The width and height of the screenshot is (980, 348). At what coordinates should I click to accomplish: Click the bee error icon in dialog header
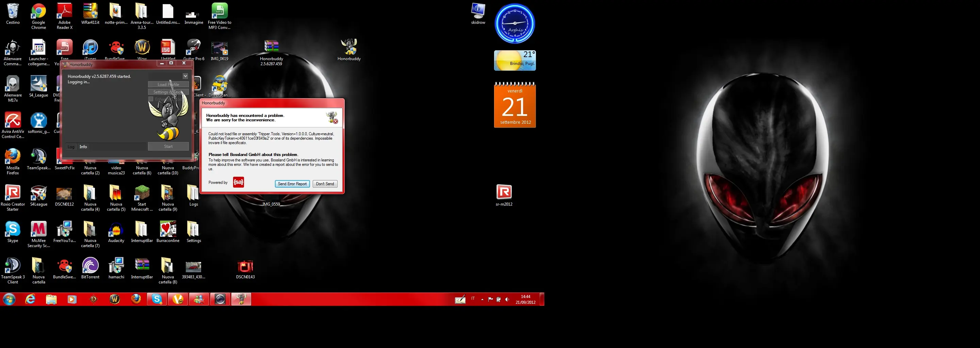pos(332,117)
